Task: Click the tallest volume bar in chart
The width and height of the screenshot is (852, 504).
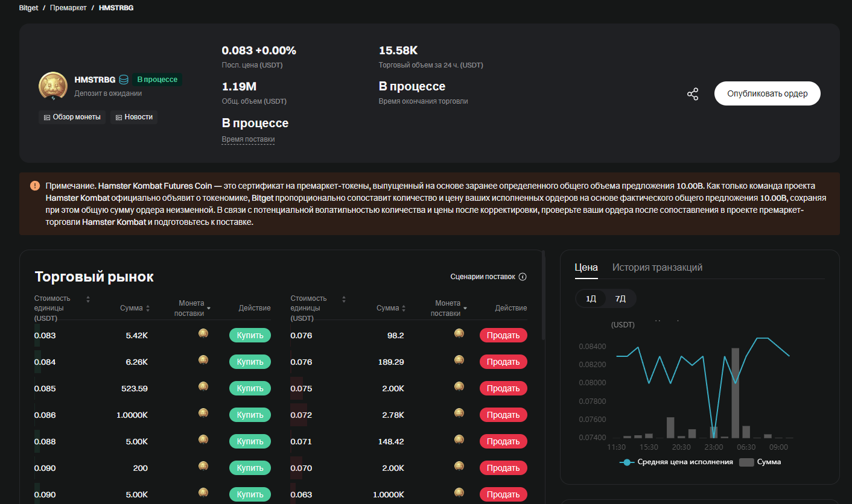Action: click(735, 393)
